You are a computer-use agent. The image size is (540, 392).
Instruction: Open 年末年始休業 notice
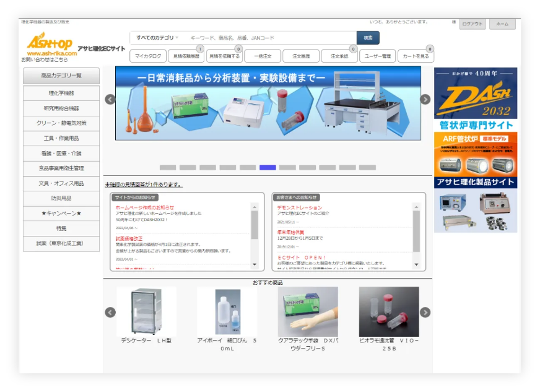pos(290,232)
